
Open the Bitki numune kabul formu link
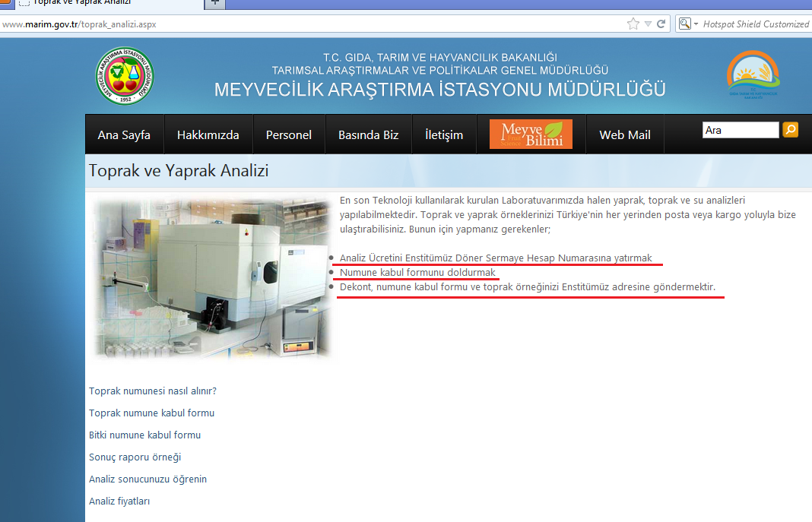tap(144, 435)
